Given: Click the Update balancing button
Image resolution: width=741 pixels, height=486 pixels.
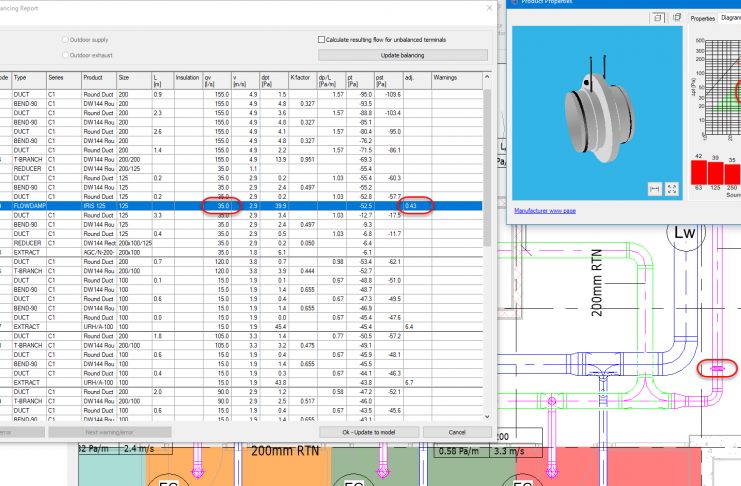Looking at the screenshot, I should pos(403,54).
